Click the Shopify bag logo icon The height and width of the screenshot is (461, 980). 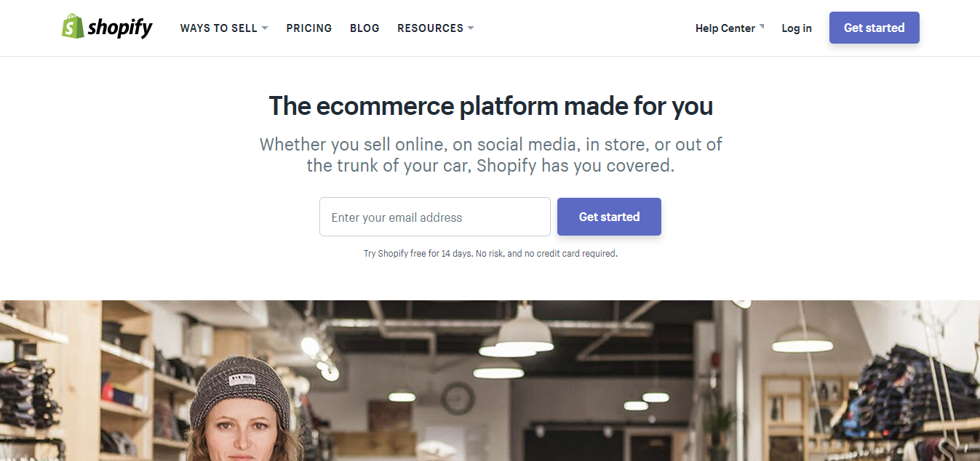(x=72, y=27)
